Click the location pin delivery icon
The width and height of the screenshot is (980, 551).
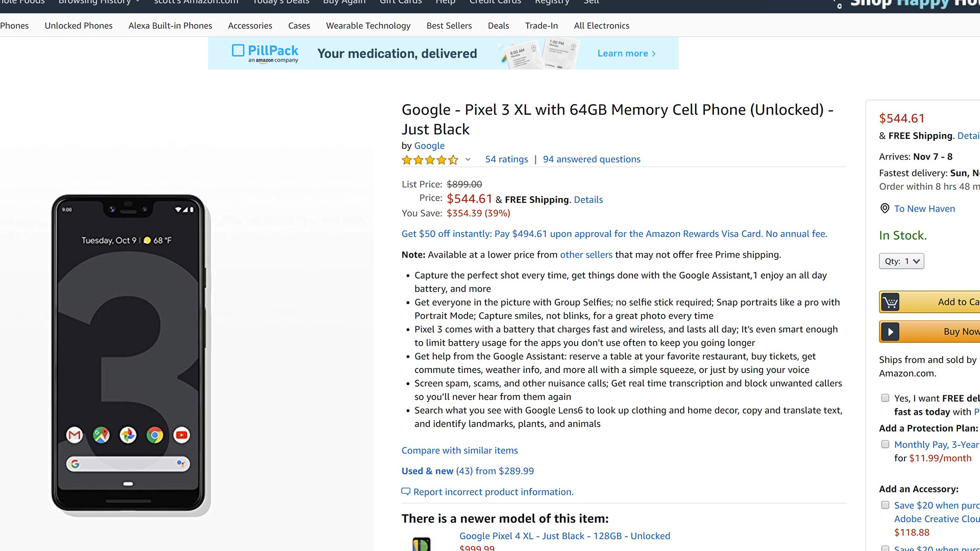[x=885, y=208]
